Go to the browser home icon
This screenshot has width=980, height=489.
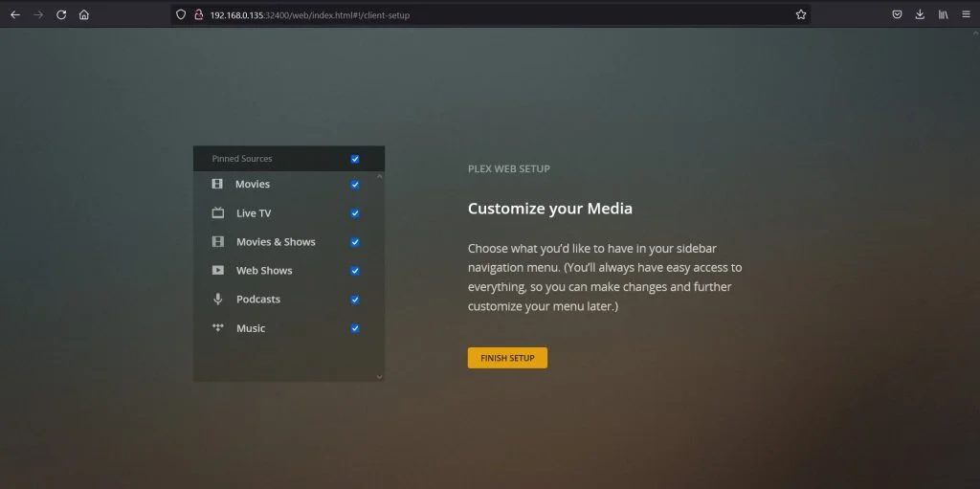coord(84,14)
